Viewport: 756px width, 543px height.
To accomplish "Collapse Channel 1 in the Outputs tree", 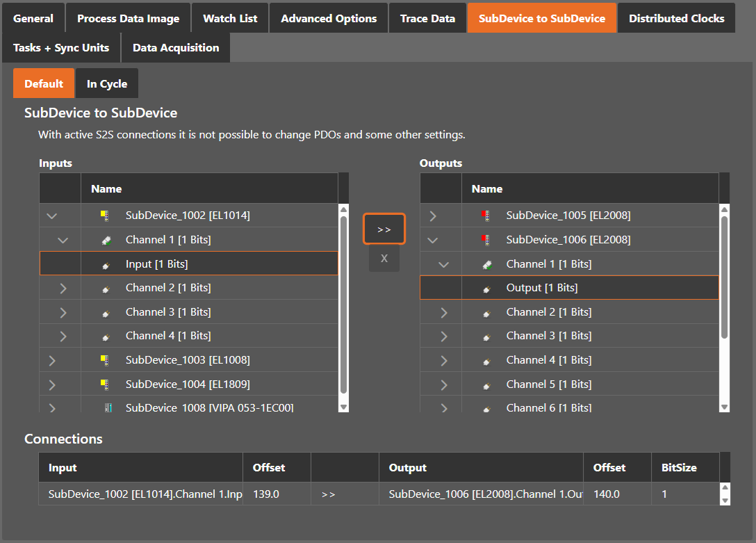I will [443, 264].
